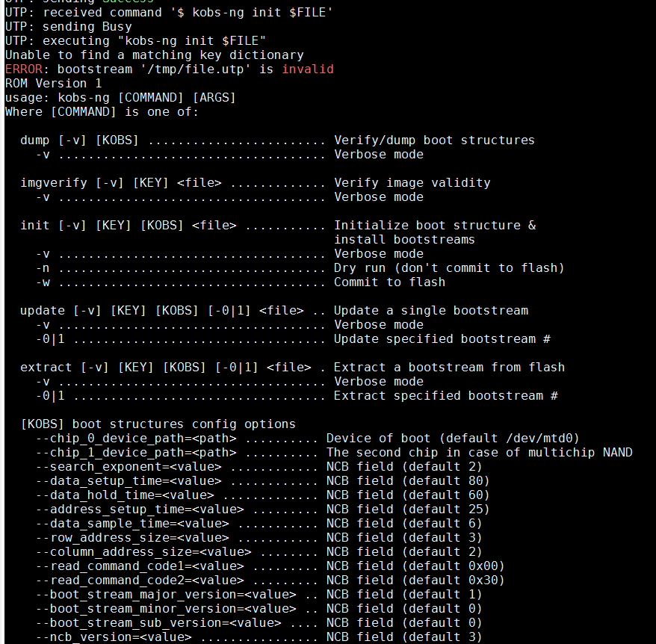Viewport: 656px width, 644px height.
Task: Click the "[KOBS] boot structures config options" heading
Action: tap(158, 424)
